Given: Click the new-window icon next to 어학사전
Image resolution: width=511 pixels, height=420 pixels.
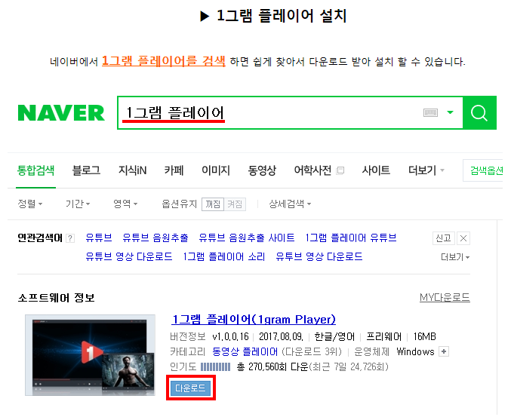Looking at the screenshot, I should (340, 170).
